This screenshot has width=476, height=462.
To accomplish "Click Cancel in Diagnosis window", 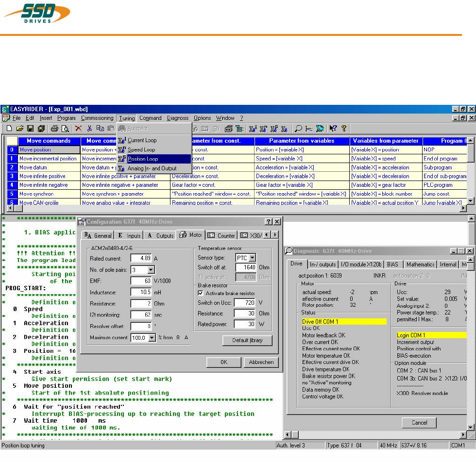I will [419, 423].
